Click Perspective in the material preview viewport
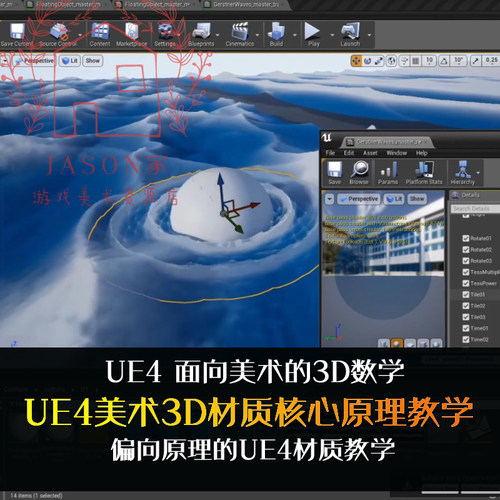The height and width of the screenshot is (500, 500). click(x=358, y=199)
